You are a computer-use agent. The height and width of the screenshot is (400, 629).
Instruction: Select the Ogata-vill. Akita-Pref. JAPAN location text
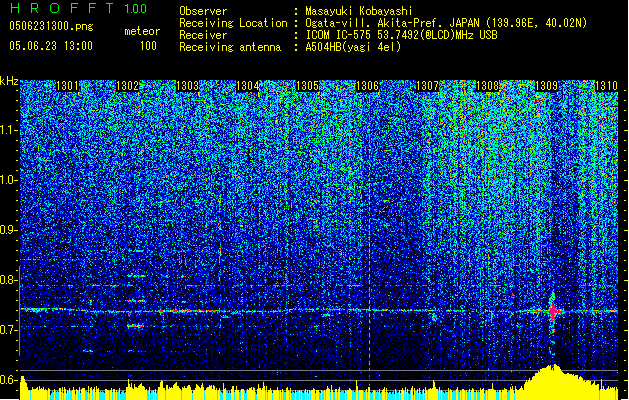point(446,23)
